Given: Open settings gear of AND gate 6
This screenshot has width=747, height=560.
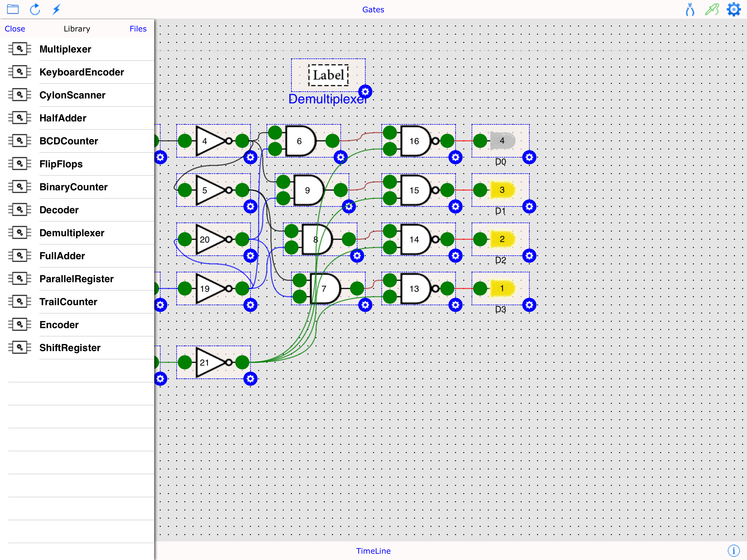Looking at the screenshot, I should pos(340,157).
